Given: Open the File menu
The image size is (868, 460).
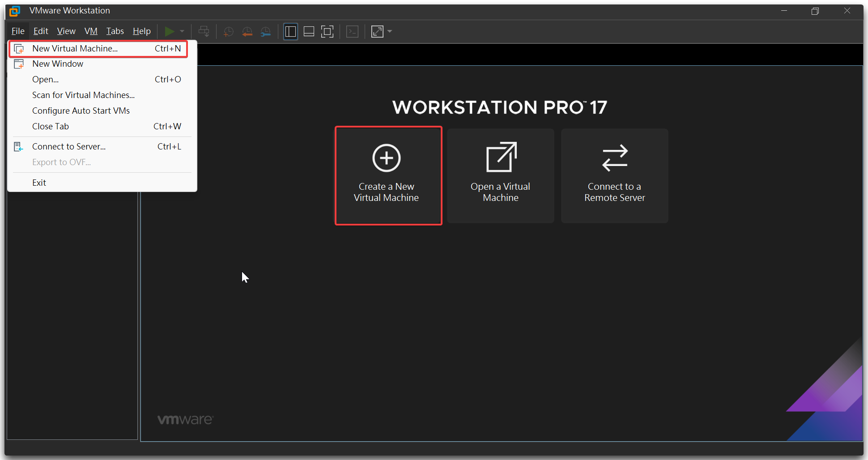Looking at the screenshot, I should 18,31.
